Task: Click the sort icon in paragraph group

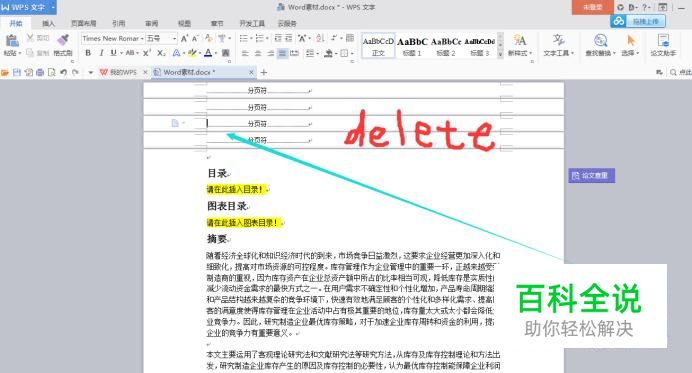Action: [320, 38]
